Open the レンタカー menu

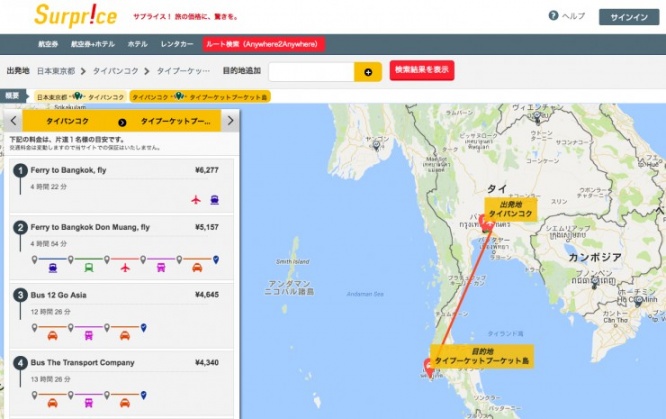[177, 44]
